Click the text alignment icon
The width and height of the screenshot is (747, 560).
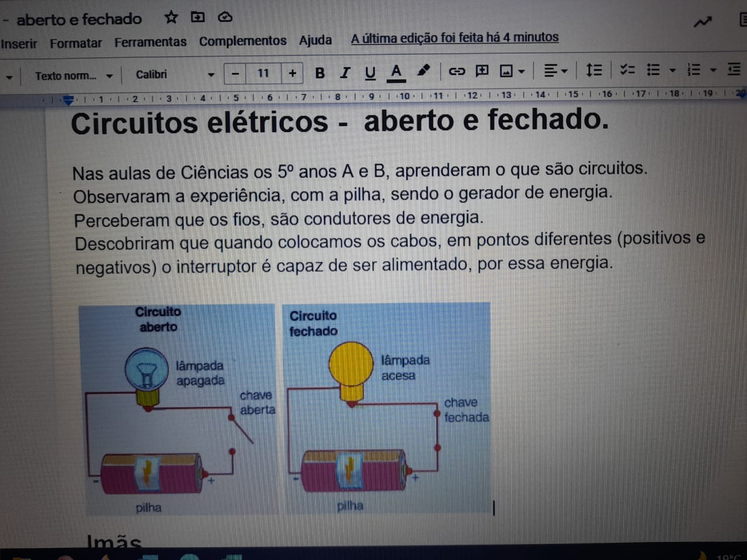coord(550,71)
